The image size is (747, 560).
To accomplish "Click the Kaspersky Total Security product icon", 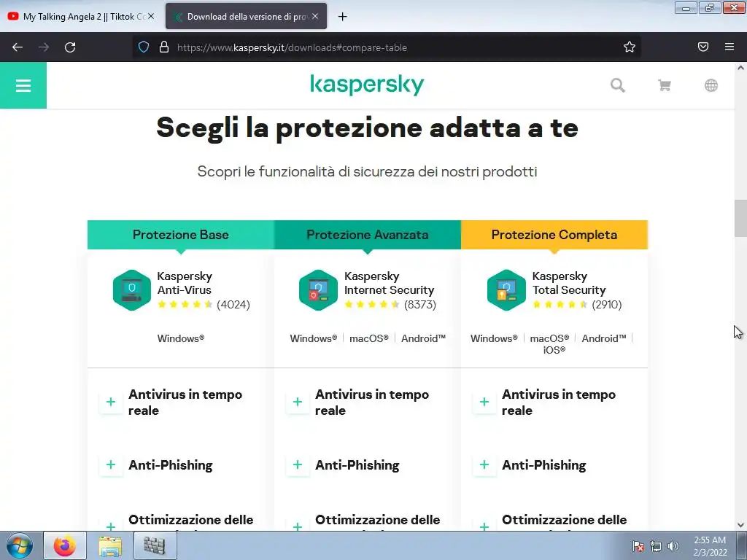I will tap(506, 290).
